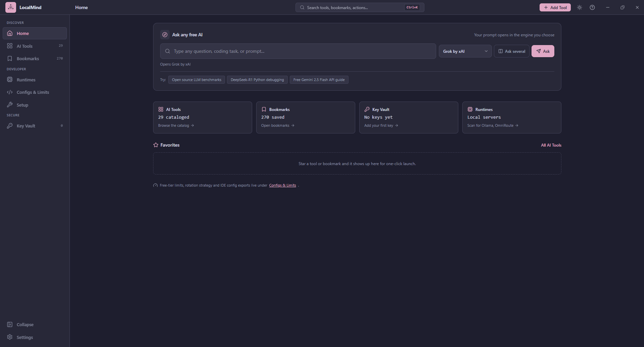This screenshot has width=644, height=347.
Task: Open Key Vault in the sidebar
Action: tap(35, 126)
